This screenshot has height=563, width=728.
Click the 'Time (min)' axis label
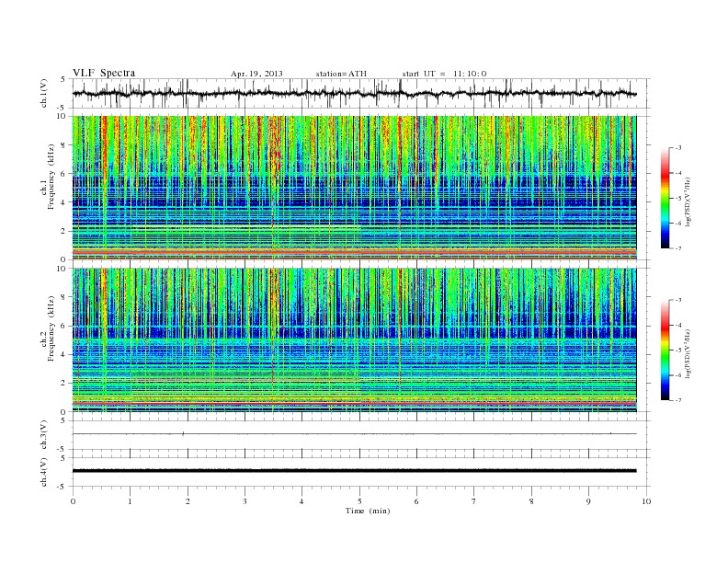368,511
